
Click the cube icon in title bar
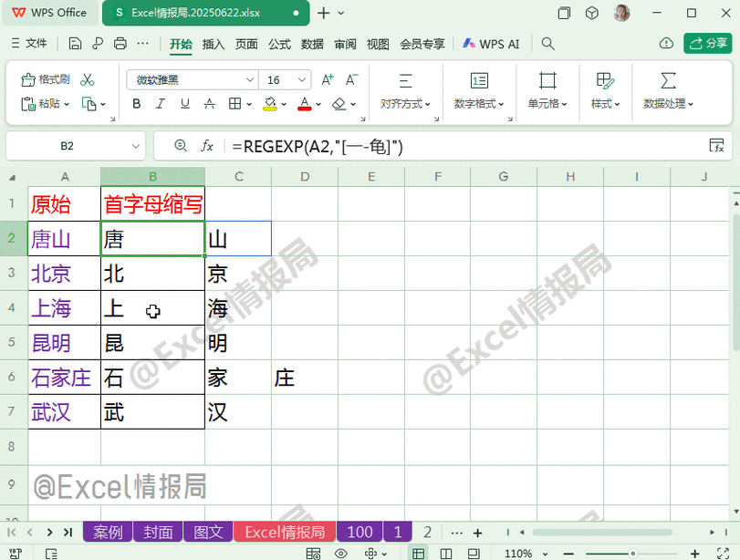pyautogui.click(x=592, y=13)
